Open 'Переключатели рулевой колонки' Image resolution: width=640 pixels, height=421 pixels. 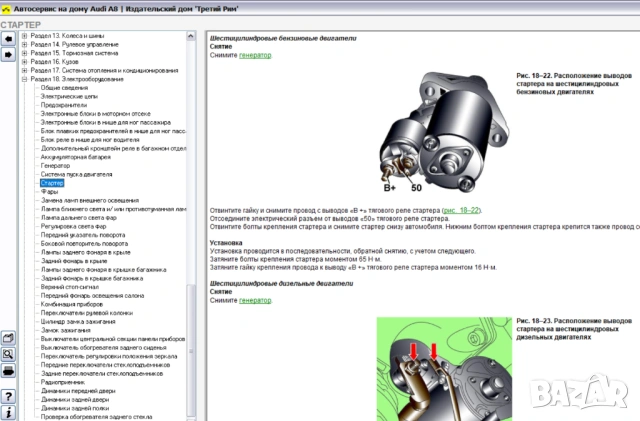(x=87, y=313)
